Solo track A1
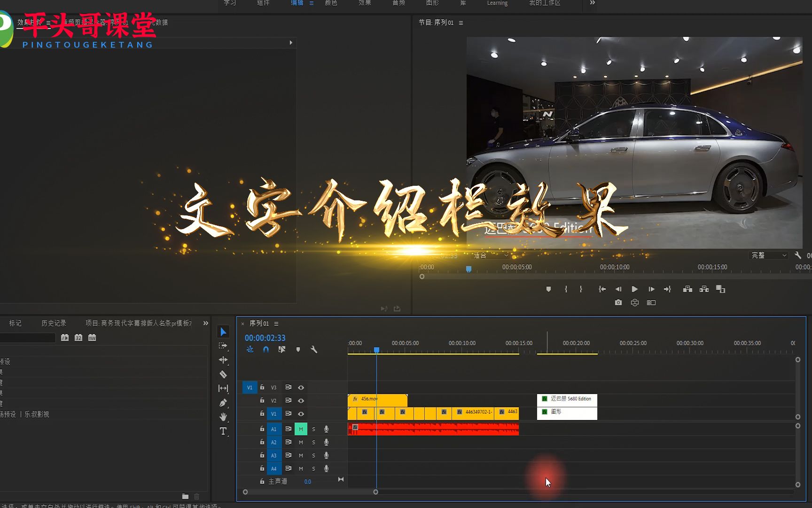 tap(314, 429)
